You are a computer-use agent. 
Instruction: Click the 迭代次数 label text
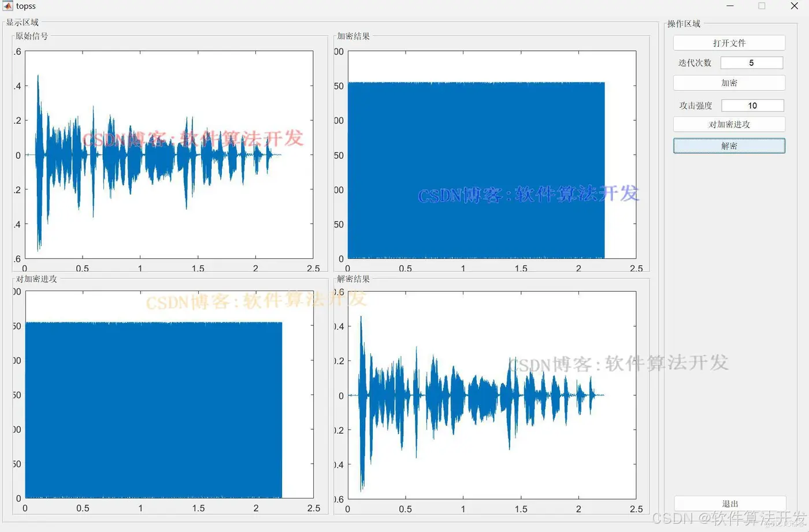695,63
